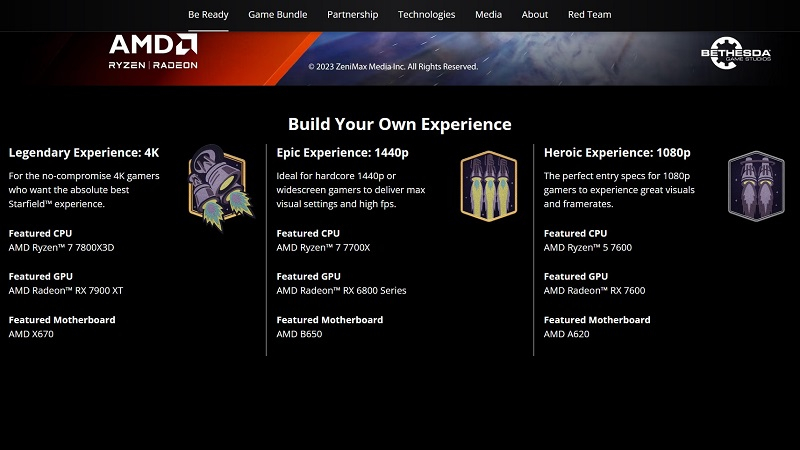Select the AMD Ryzen 5 7600 CPU entry

tap(587, 248)
